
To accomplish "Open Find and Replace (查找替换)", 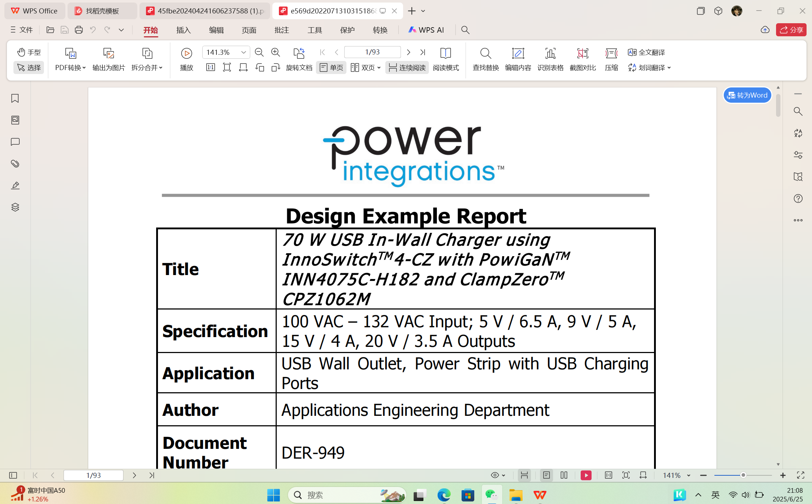I will (x=486, y=60).
